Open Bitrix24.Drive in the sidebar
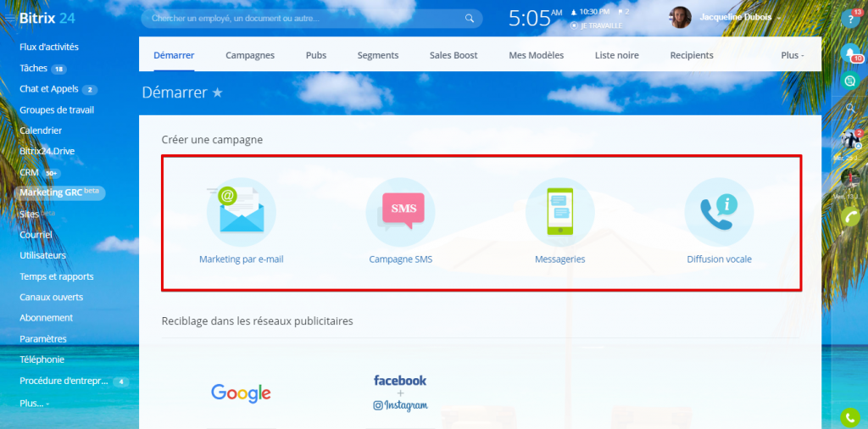868x429 pixels. 47,151
